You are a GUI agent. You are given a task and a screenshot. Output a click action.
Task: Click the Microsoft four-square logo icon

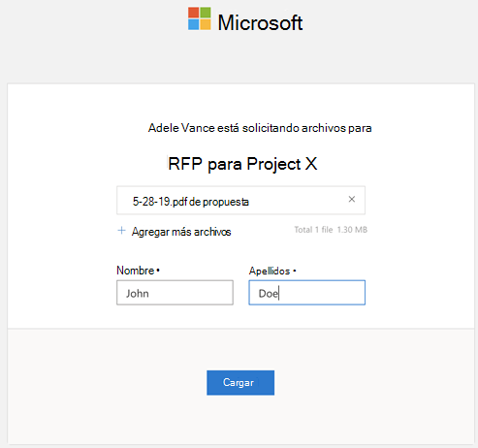[200, 18]
